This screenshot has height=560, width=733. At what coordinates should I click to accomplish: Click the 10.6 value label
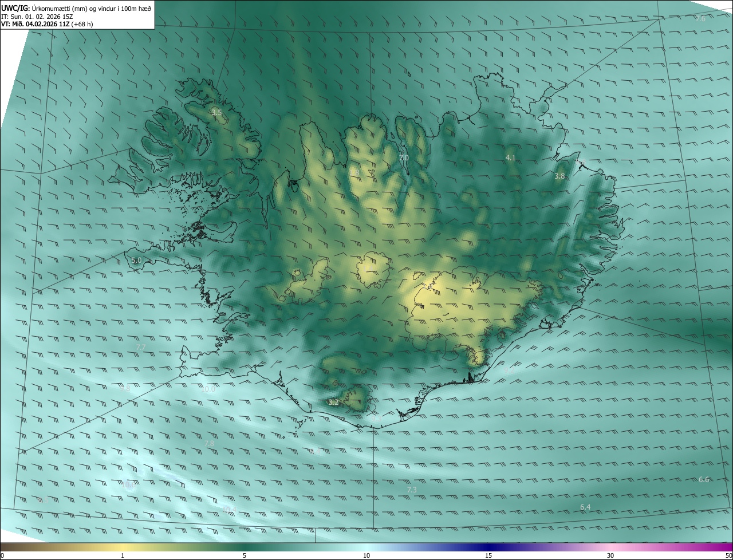(129, 485)
